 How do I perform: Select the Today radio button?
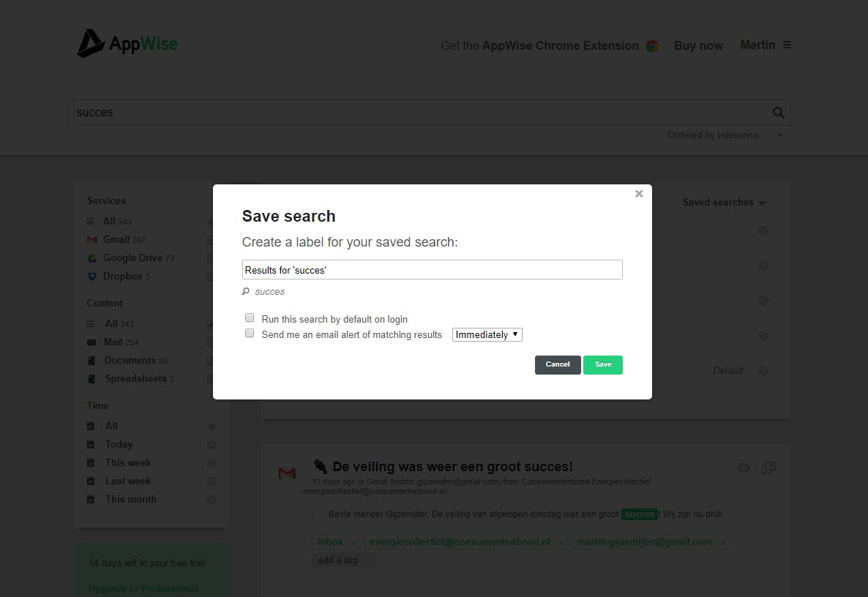212,445
